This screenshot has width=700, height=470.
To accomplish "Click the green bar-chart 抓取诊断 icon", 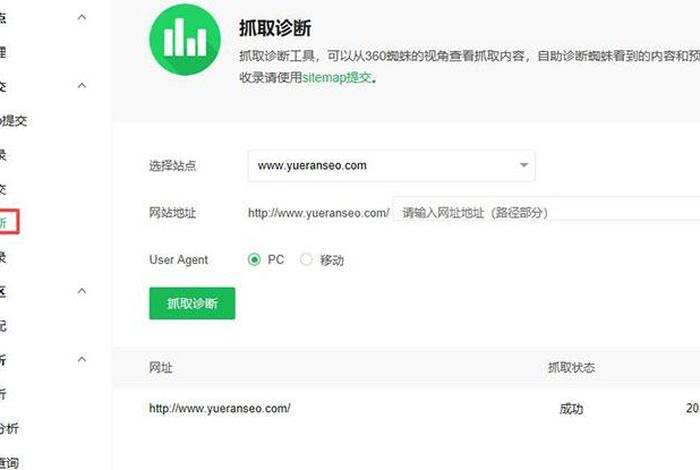I will pyautogui.click(x=185, y=40).
